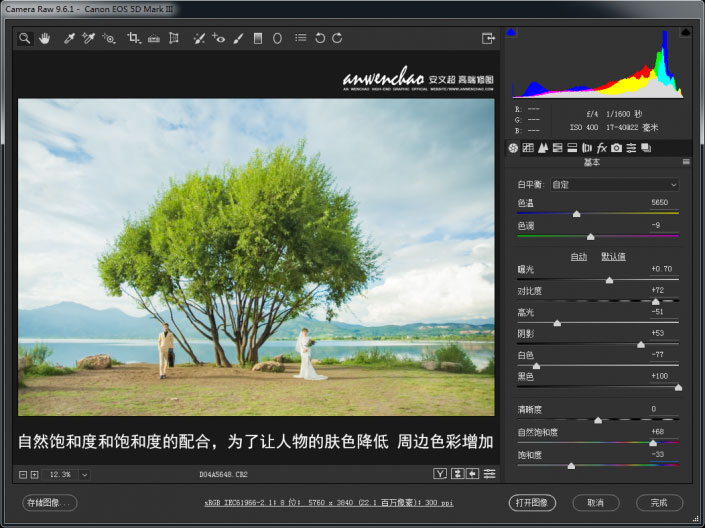Zoom in with the plus button

click(35, 474)
